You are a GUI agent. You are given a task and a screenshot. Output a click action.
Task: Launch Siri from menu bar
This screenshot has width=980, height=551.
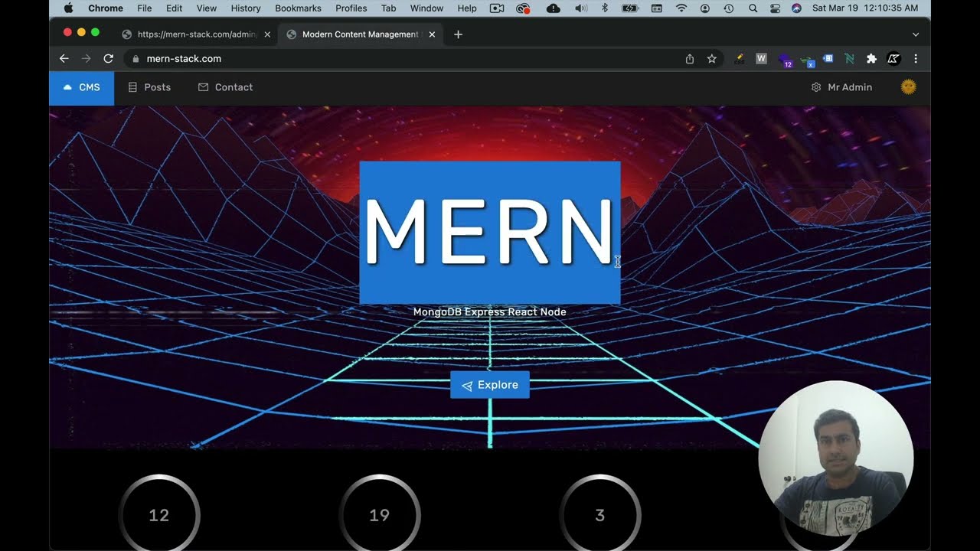coord(796,8)
